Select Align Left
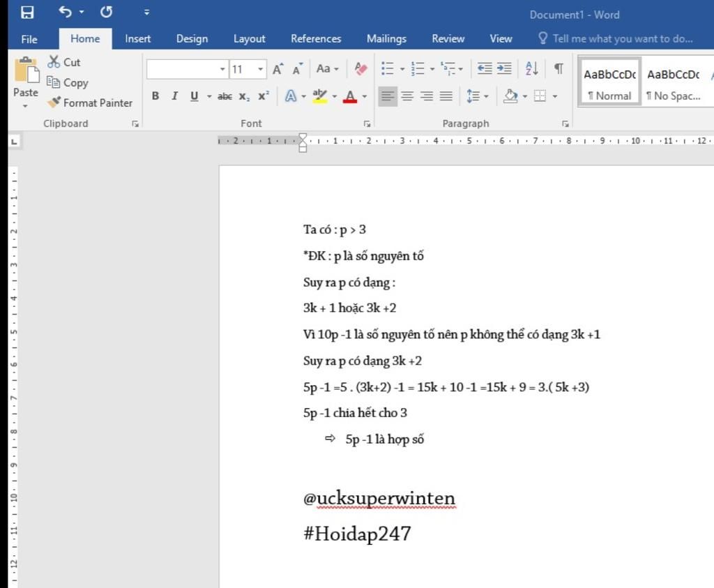 click(x=388, y=96)
